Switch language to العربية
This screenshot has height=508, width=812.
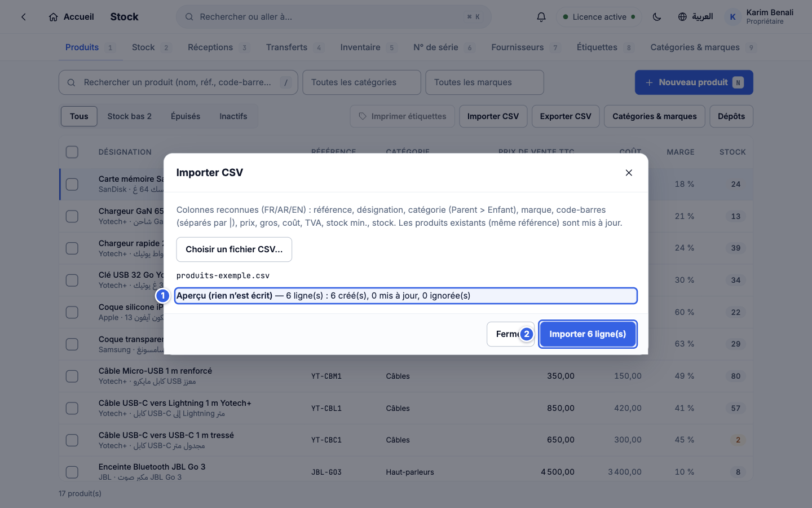pos(695,17)
